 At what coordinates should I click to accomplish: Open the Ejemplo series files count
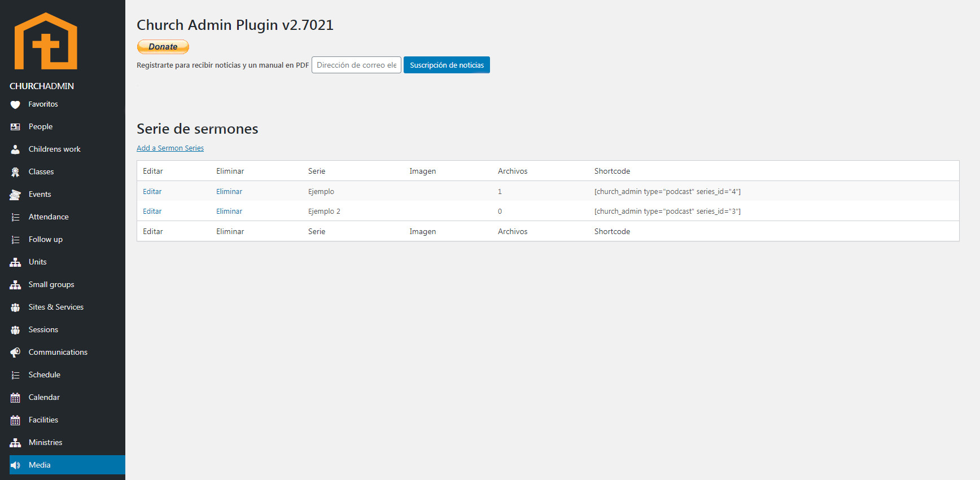(x=500, y=192)
